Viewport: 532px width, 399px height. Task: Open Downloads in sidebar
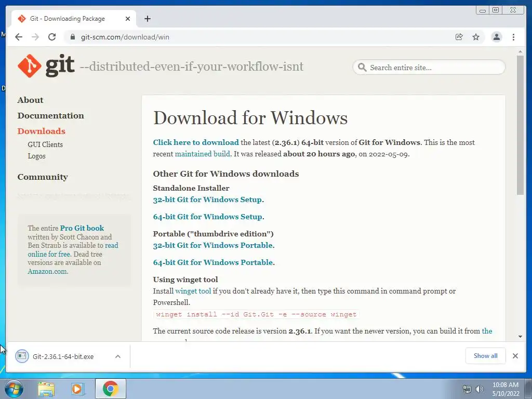pos(42,131)
